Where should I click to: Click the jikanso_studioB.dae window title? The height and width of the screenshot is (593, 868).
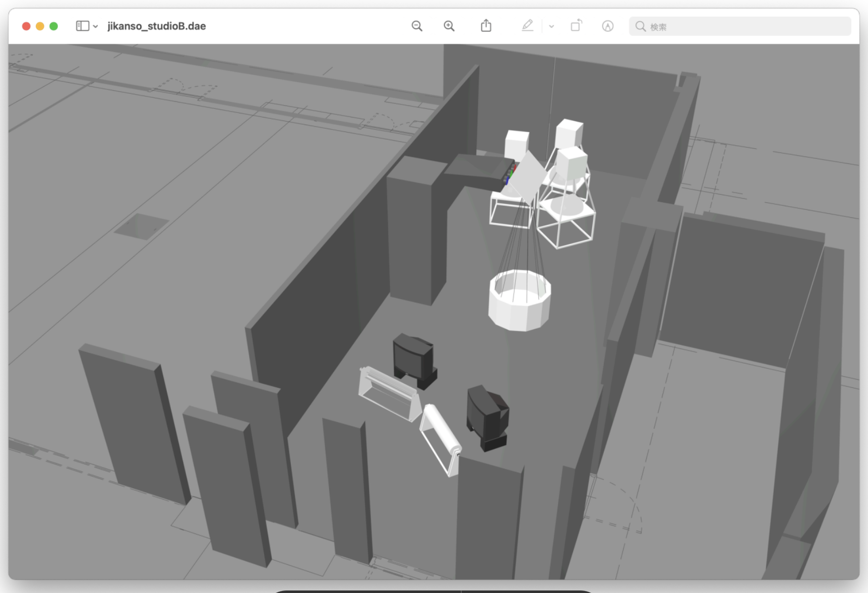[x=156, y=26]
